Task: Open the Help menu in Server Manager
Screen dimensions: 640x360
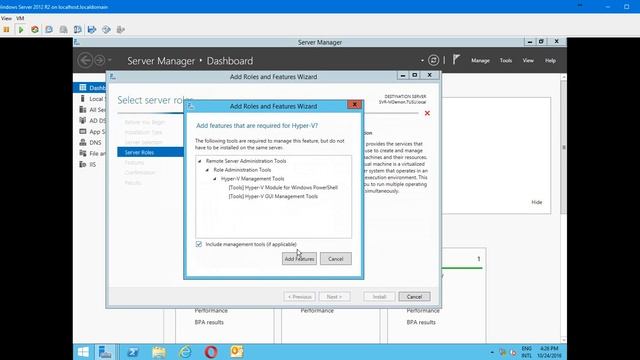Action: (550, 60)
